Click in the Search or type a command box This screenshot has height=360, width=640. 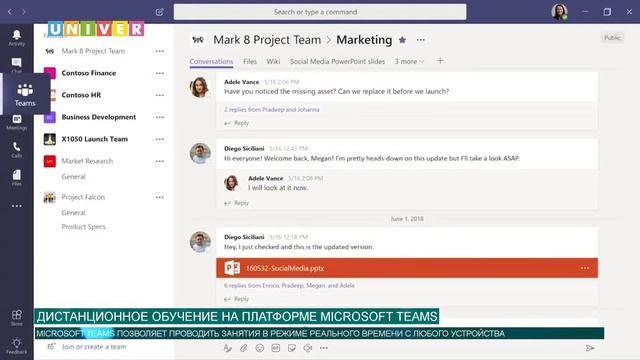(x=320, y=12)
